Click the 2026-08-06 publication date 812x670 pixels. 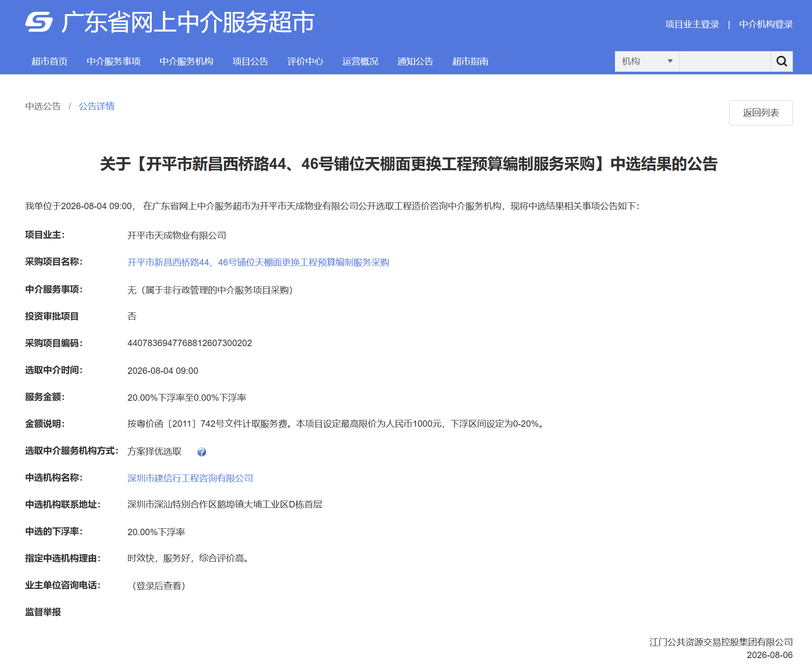(770, 655)
